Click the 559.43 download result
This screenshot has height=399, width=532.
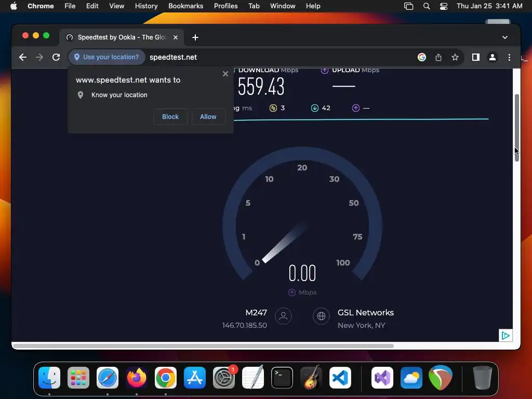pos(261,86)
